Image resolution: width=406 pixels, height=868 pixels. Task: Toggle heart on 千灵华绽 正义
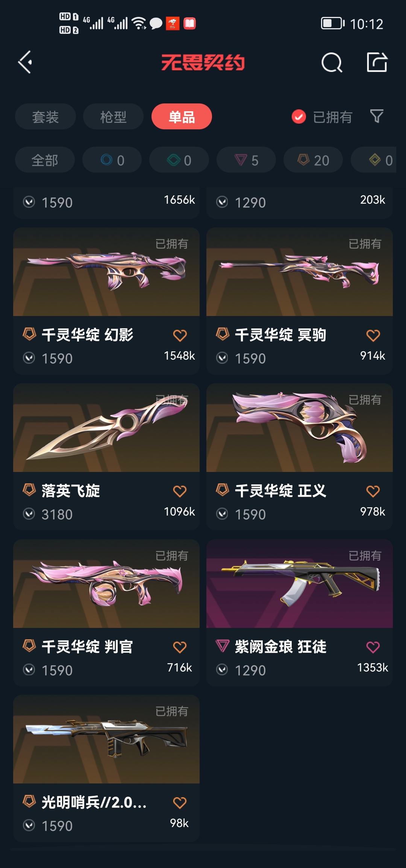tap(373, 491)
